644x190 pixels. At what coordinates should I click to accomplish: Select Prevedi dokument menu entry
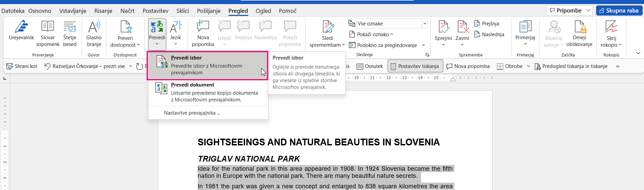[208, 92]
